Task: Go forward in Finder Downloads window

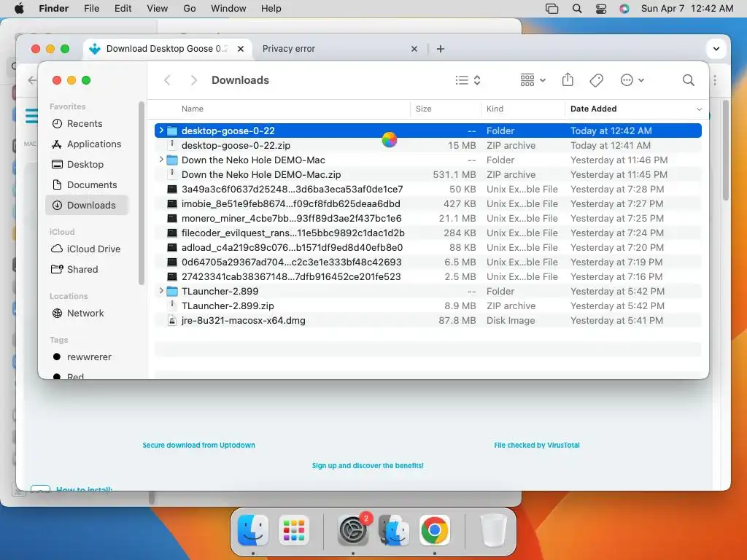Action: (x=193, y=80)
